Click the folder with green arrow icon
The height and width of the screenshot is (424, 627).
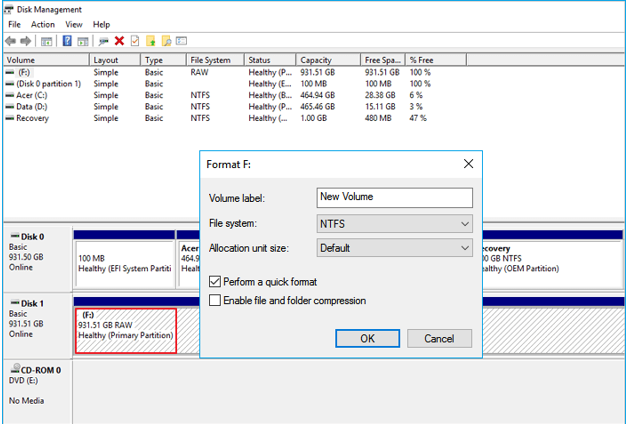150,41
